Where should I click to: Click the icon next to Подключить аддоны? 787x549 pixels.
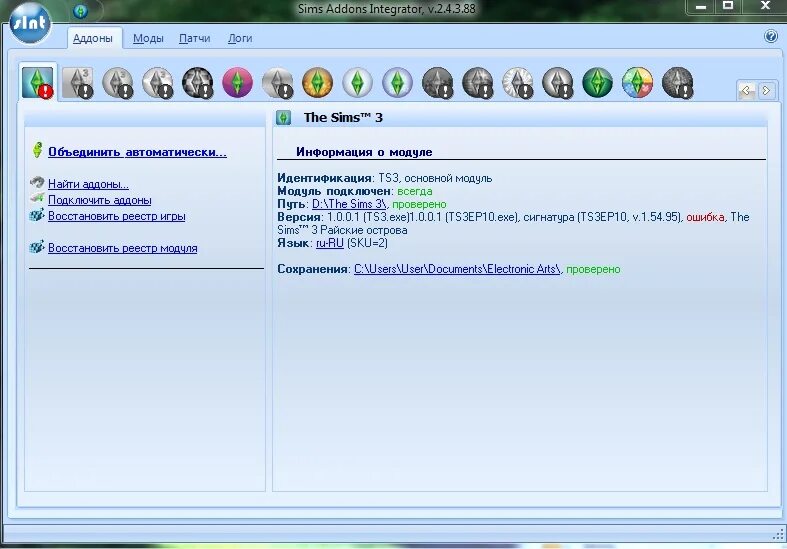pos(37,198)
